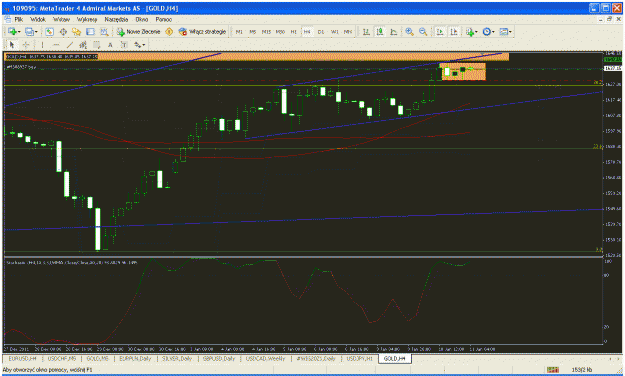Open the chart templates dropdown
The width and height of the screenshot is (625, 376).
(x=505, y=32)
